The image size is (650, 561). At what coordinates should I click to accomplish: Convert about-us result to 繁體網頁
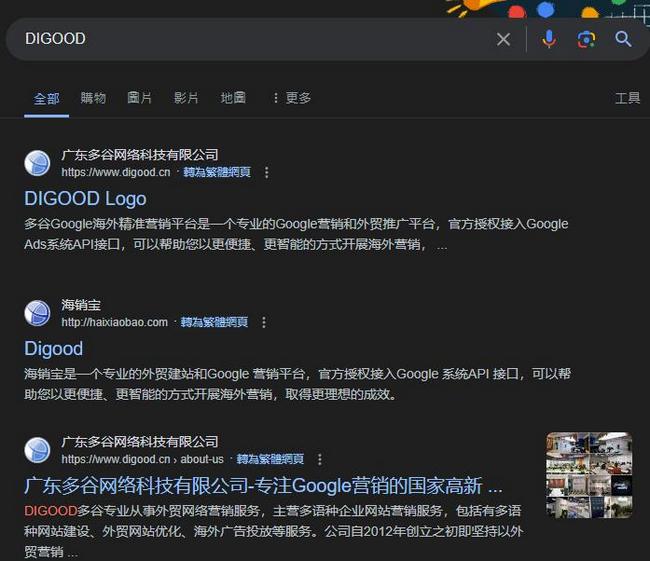pos(270,459)
